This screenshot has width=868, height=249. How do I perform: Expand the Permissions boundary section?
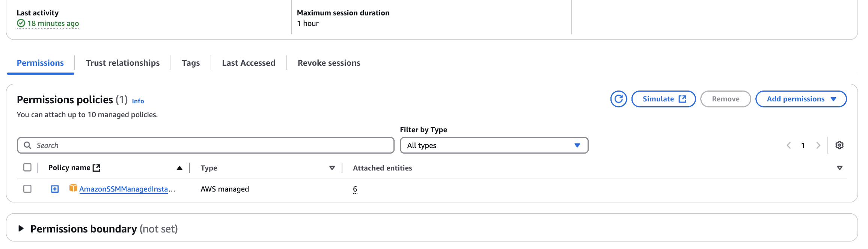pyautogui.click(x=21, y=228)
